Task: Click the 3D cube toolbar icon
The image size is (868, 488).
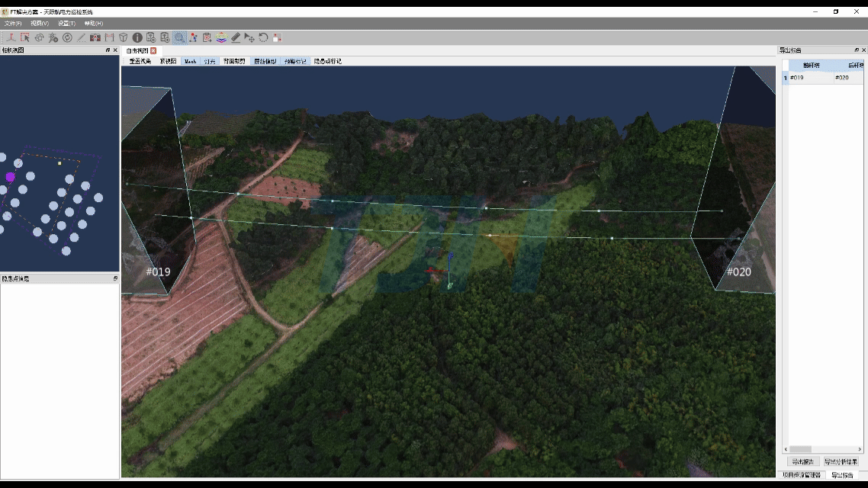Action: [x=123, y=37]
